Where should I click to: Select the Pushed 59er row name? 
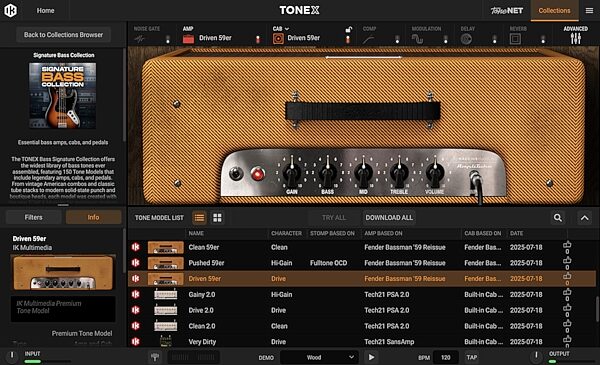206,263
